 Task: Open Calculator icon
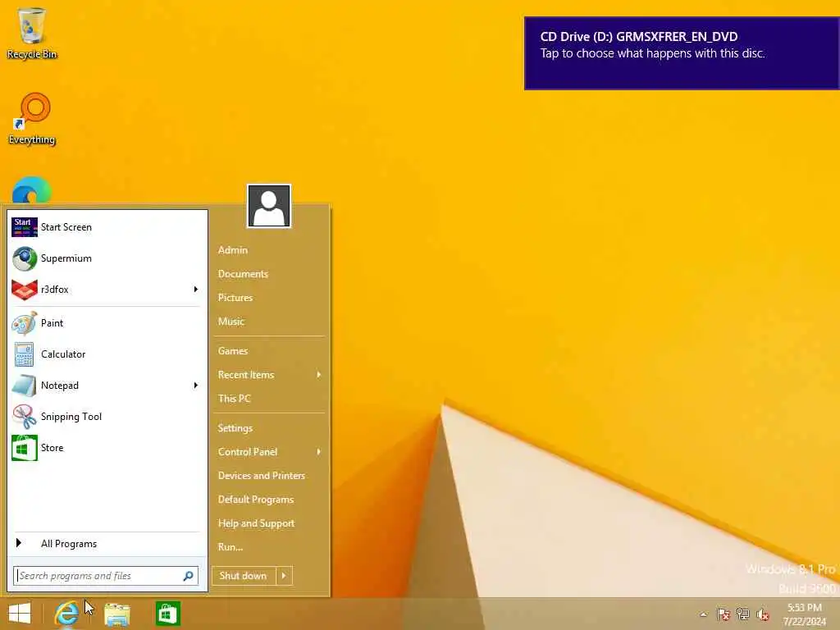[24, 354]
